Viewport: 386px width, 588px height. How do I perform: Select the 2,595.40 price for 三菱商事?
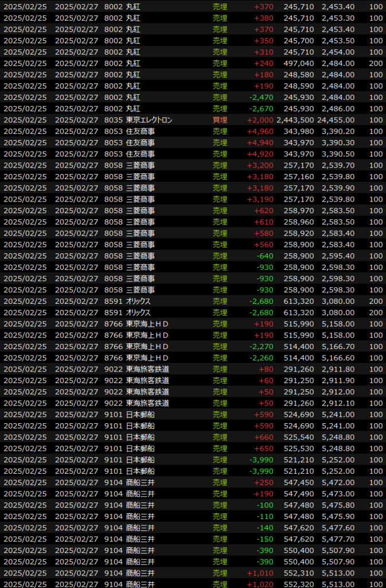[x=338, y=256]
